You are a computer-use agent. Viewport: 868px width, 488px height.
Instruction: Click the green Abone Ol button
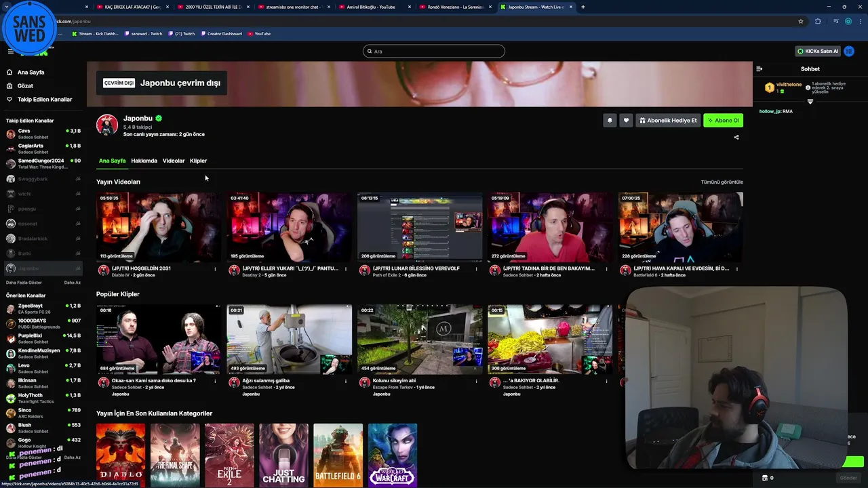point(723,120)
